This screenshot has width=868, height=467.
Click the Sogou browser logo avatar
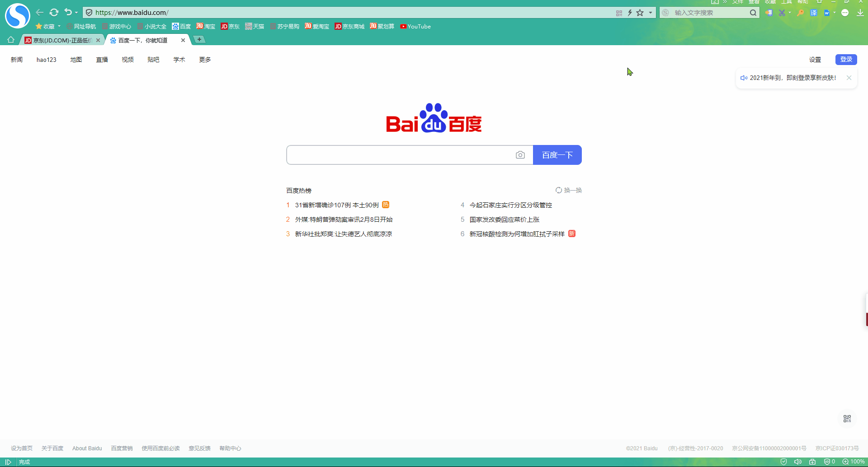17,16
